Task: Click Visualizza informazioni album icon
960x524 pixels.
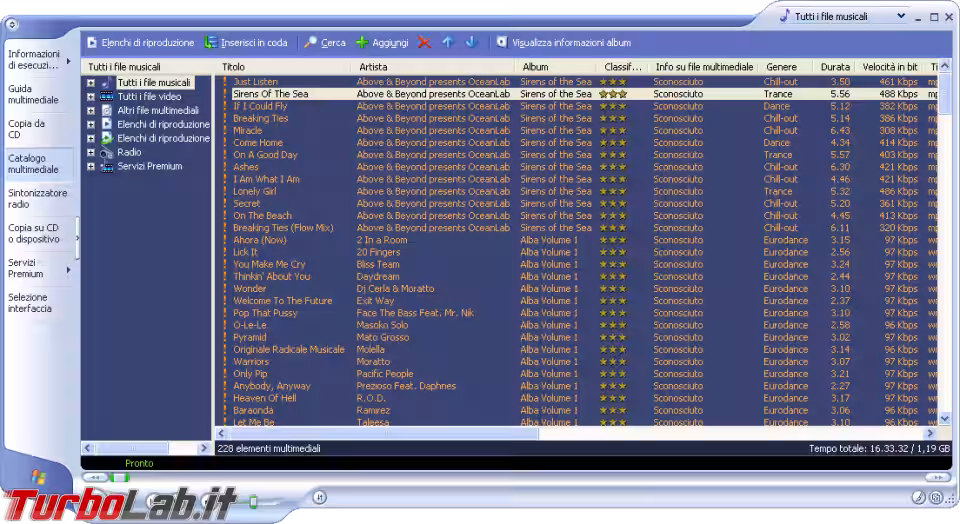Action: click(501, 42)
